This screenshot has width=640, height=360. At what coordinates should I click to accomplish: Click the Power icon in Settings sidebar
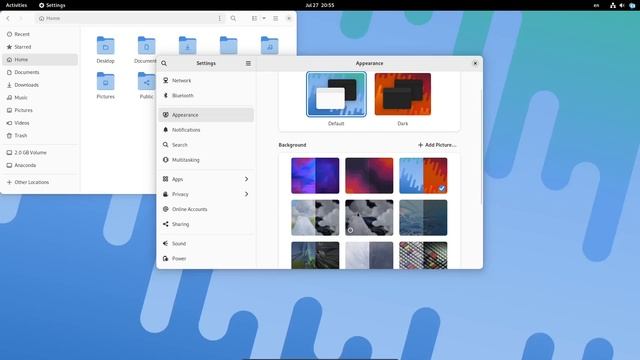(x=165, y=258)
